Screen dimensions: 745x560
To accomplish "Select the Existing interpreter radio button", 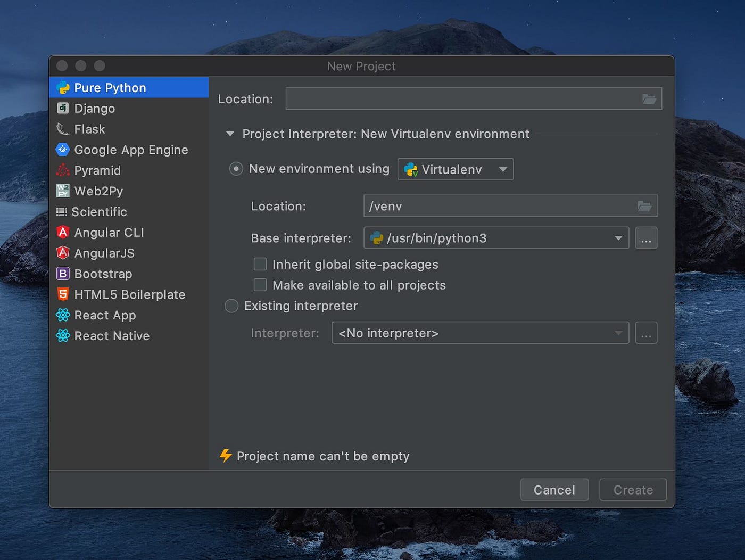I will coord(231,306).
